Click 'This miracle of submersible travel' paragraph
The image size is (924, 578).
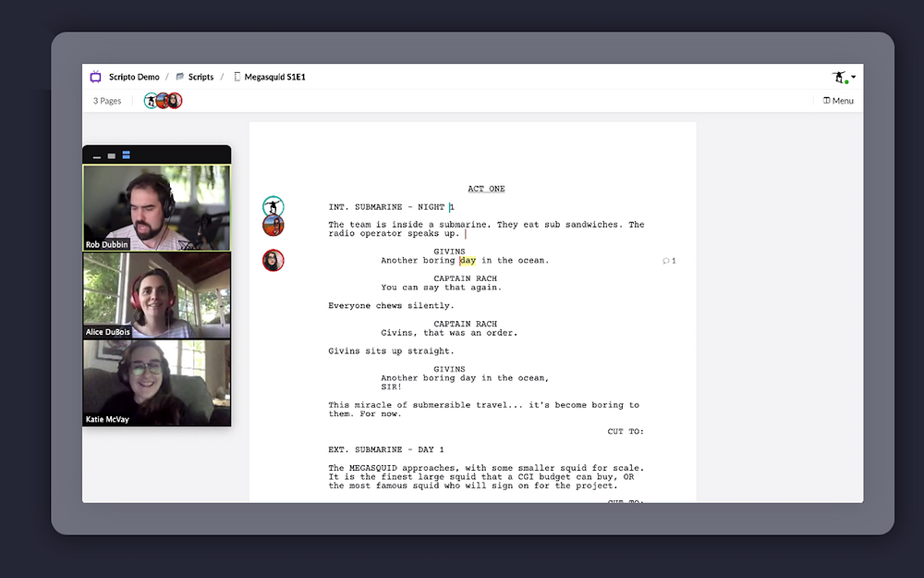click(x=484, y=410)
